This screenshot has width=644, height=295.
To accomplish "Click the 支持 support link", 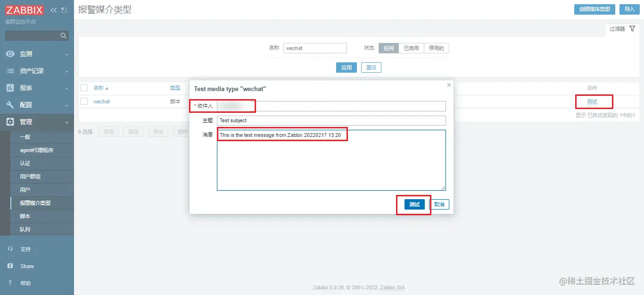I will pyautogui.click(x=25, y=249).
